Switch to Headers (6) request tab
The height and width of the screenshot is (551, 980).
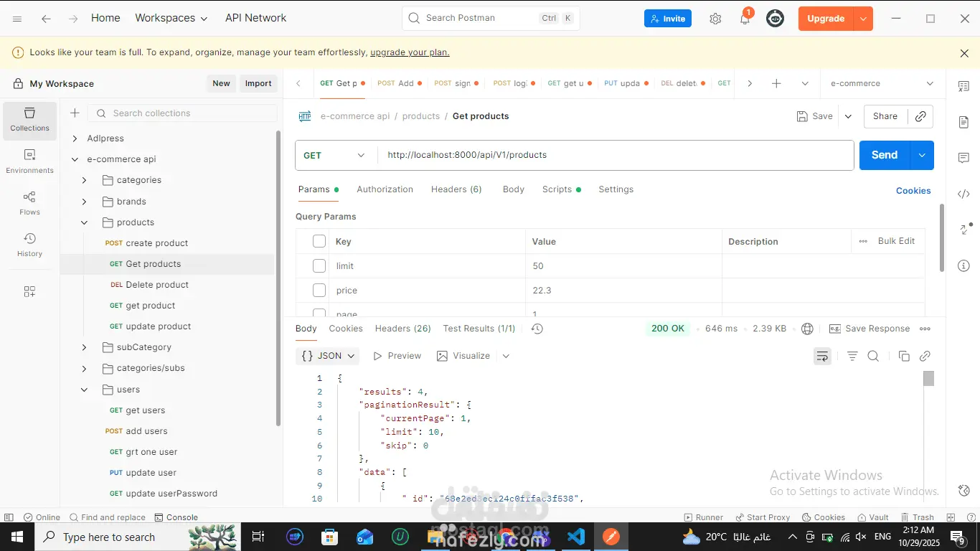pyautogui.click(x=456, y=189)
